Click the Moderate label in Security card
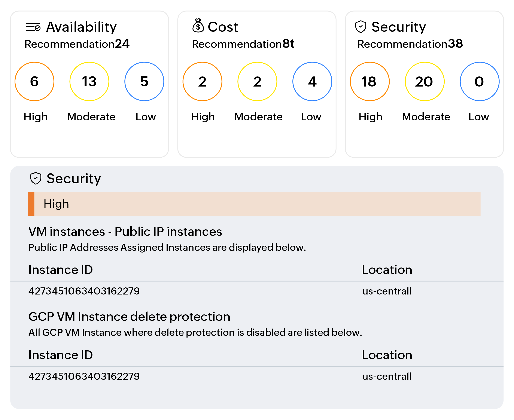This screenshot has height=420, width=514. (426, 117)
